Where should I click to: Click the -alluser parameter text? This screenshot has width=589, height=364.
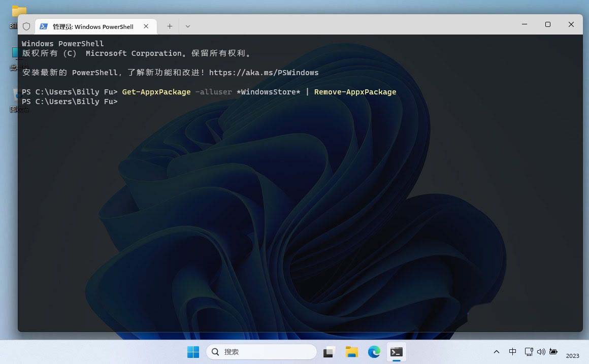[213, 92]
